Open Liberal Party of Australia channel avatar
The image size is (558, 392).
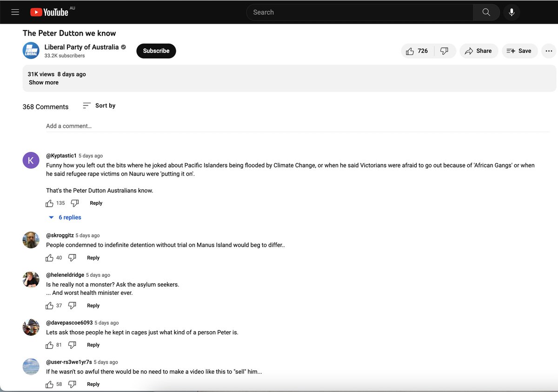pos(31,51)
